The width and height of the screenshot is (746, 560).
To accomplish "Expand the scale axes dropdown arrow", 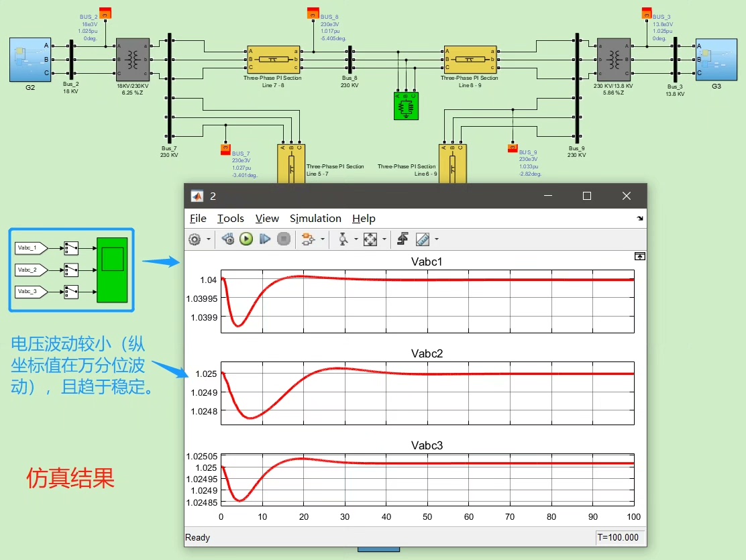I will click(384, 239).
